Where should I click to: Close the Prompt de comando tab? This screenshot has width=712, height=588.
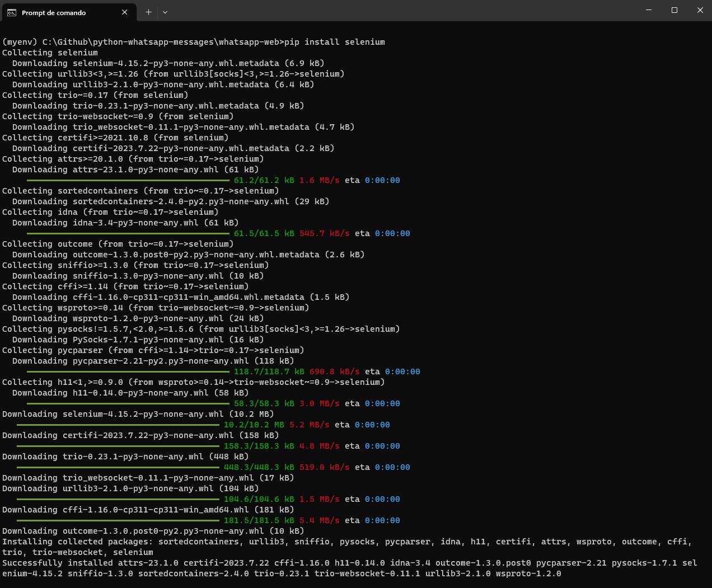click(x=124, y=12)
